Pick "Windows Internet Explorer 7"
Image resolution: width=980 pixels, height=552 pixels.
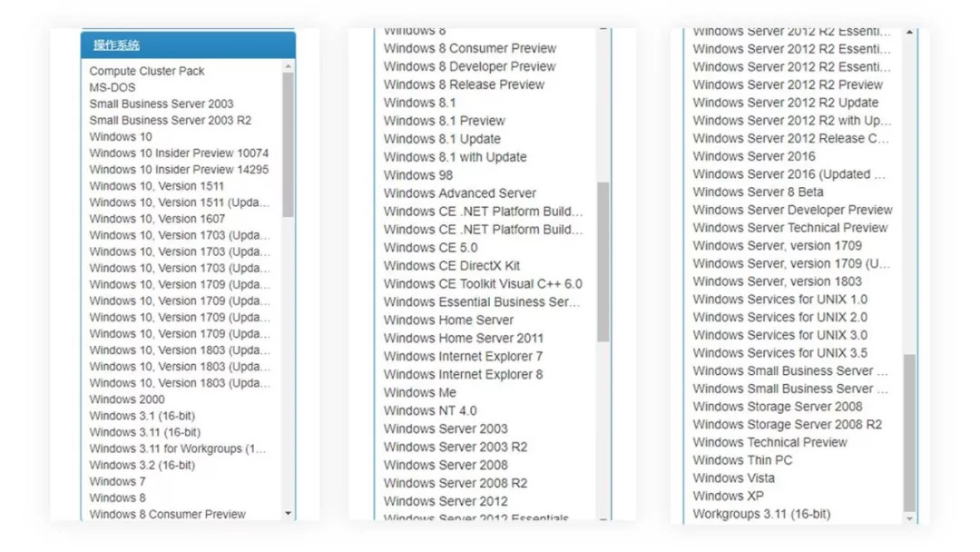click(x=463, y=356)
